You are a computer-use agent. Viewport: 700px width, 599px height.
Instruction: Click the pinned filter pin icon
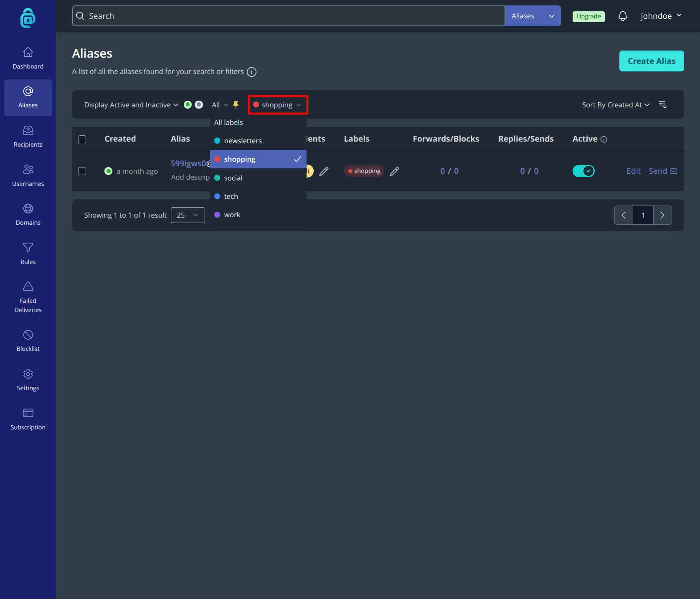click(x=236, y=105)
